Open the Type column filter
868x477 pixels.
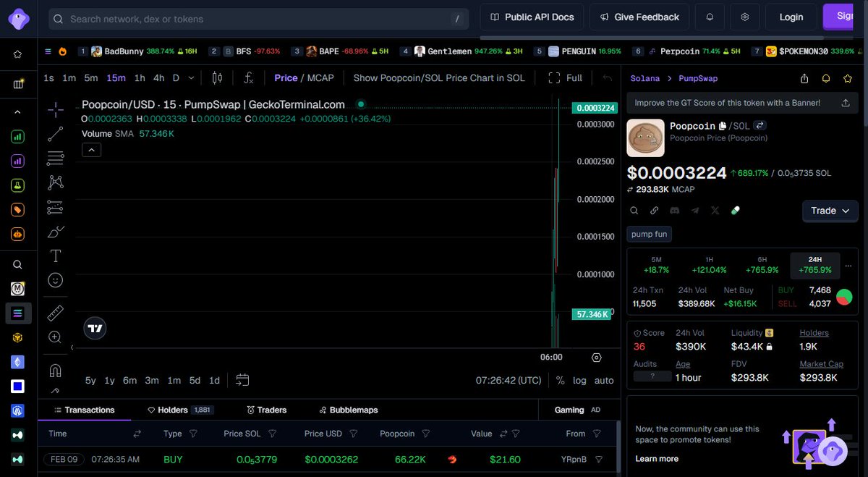coord(193,434)
